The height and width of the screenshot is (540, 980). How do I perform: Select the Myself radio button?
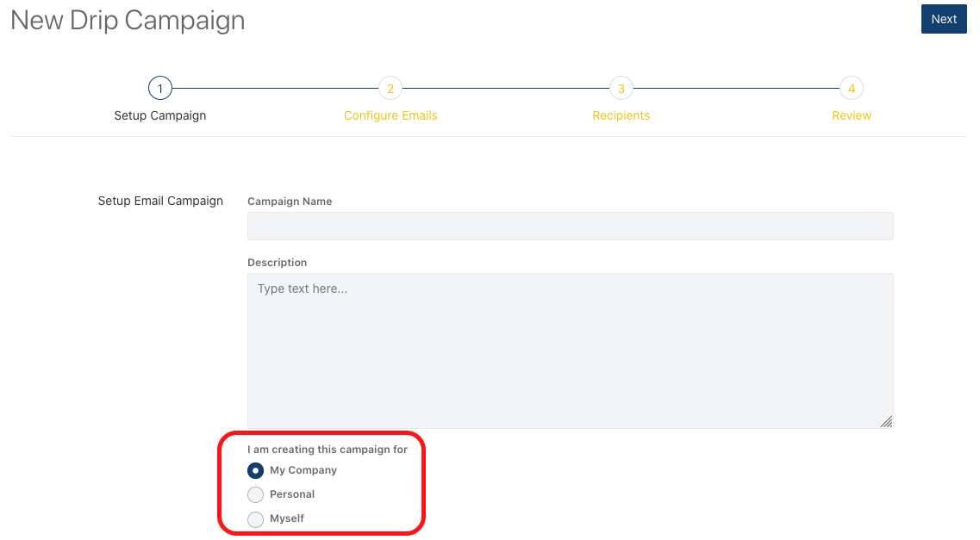click(256, 518)
